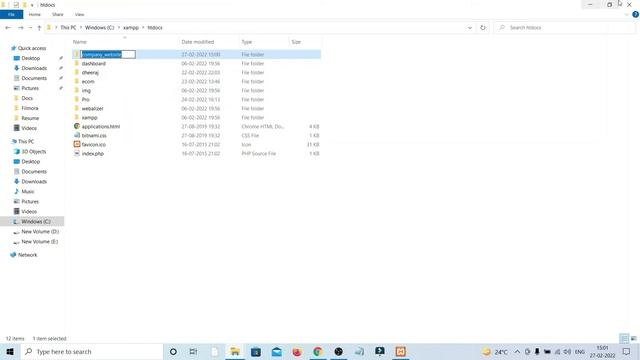The width and height of the screenshot is (640, 360).
Task: Click the Search htdocs box
Action: click(x=565, y=28)
